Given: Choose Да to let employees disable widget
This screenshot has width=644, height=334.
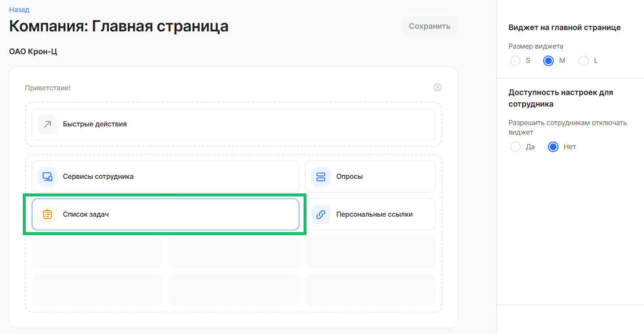Looking at the screenshot, I should tap(515, 147).
